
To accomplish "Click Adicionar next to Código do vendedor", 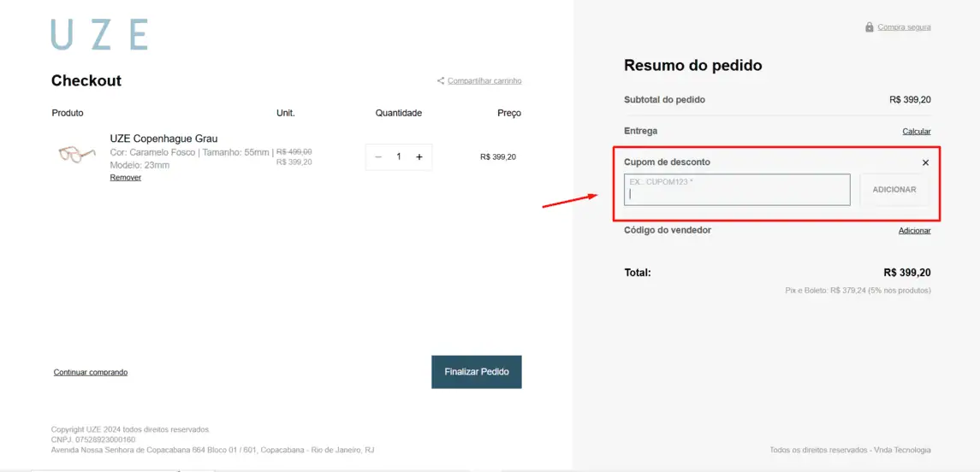I will (914, 230).
